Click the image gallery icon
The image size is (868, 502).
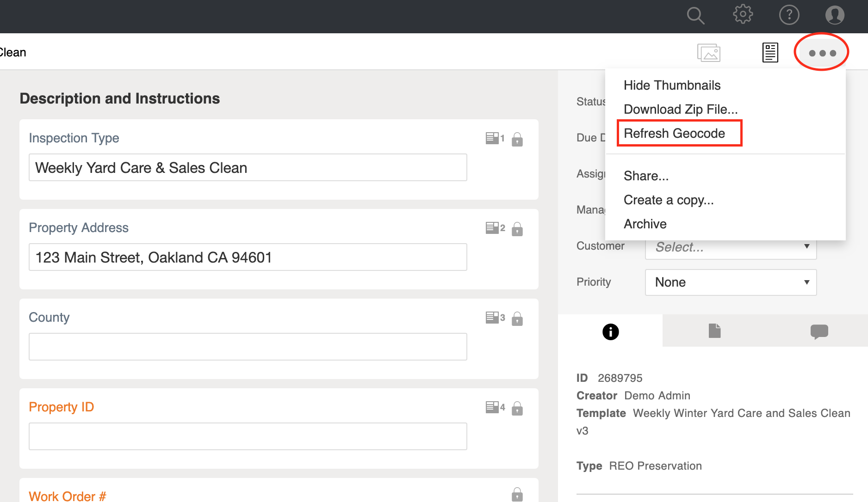point(708,53)
